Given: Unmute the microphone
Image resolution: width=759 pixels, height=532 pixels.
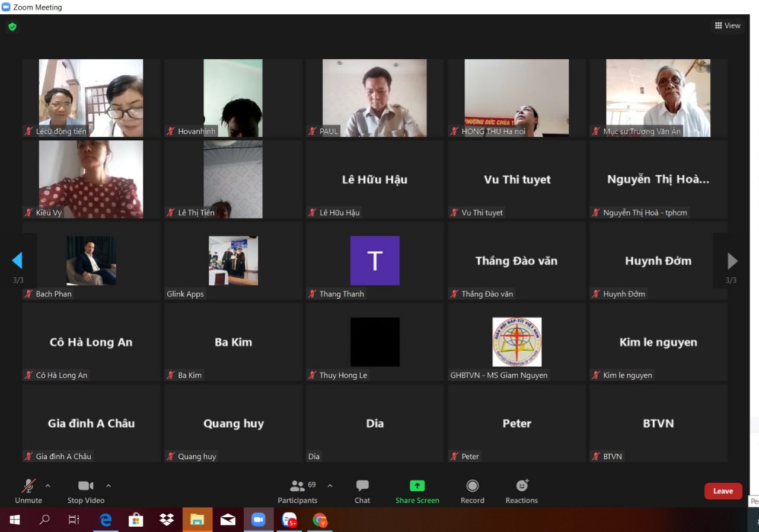Looking at the screenshot, I should click(x=28, y=486).
